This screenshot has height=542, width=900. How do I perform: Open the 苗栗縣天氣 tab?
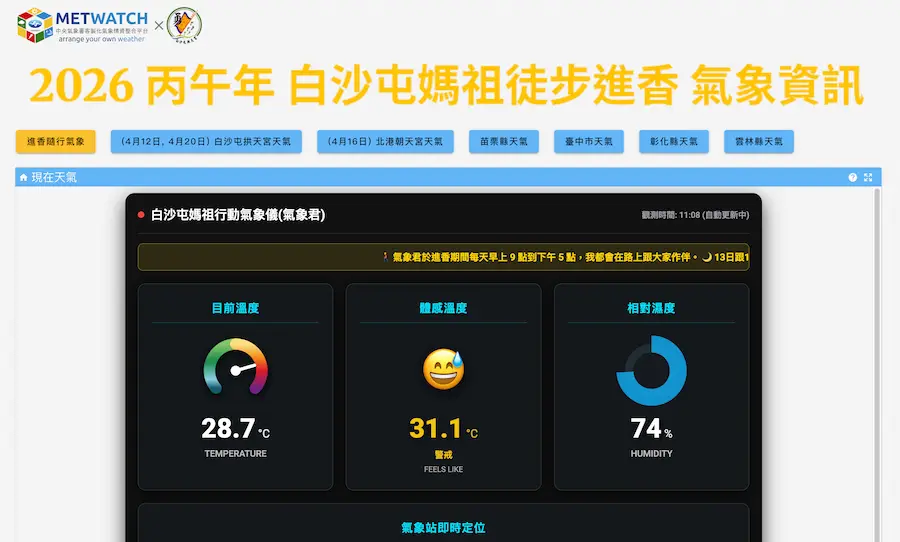(x=503, y=142)
